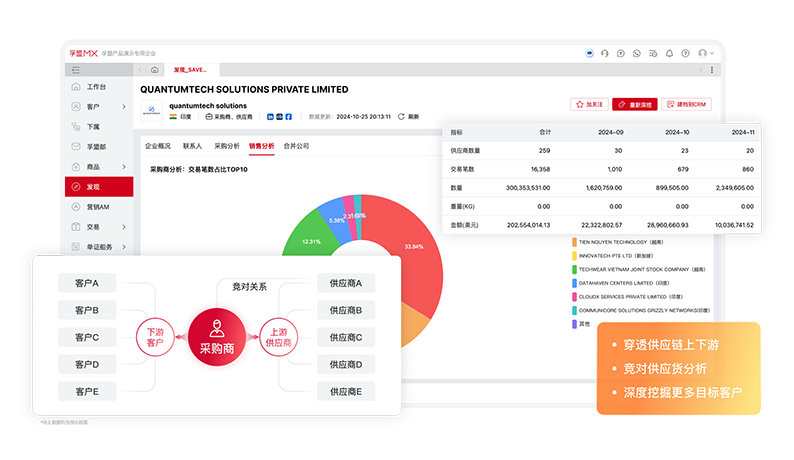Switch to the 联系人 tab
This screenshot has width=794, height=460.
[192, 146]
